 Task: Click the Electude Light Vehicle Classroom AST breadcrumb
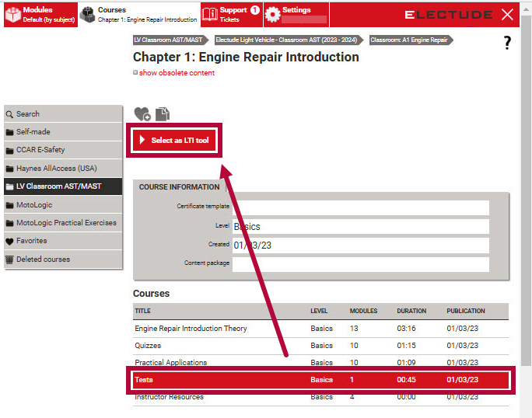[289, 40]
